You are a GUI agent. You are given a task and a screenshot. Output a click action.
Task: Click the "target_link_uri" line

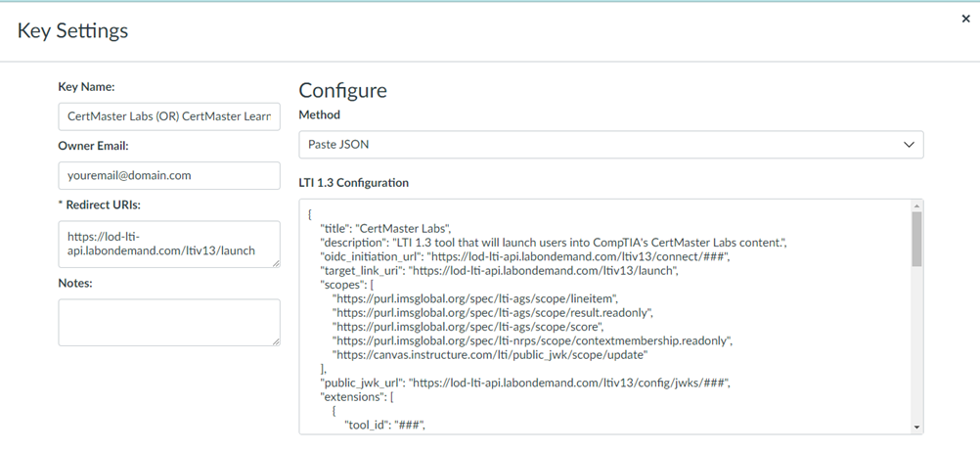[499, 271]
